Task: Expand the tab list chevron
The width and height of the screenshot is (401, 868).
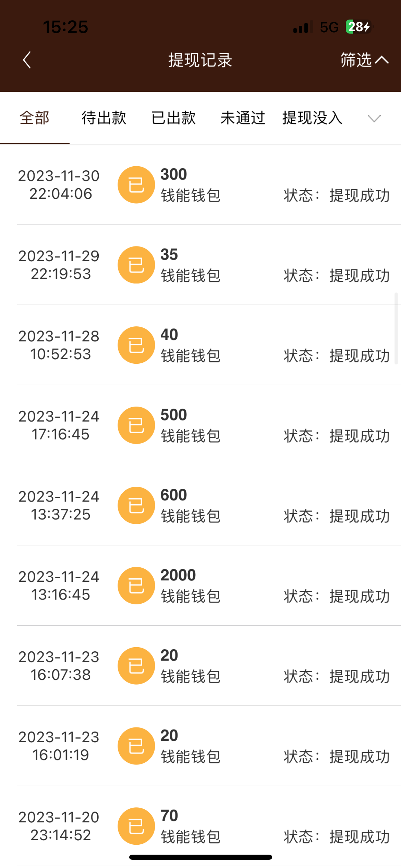Action: (374, 119)
